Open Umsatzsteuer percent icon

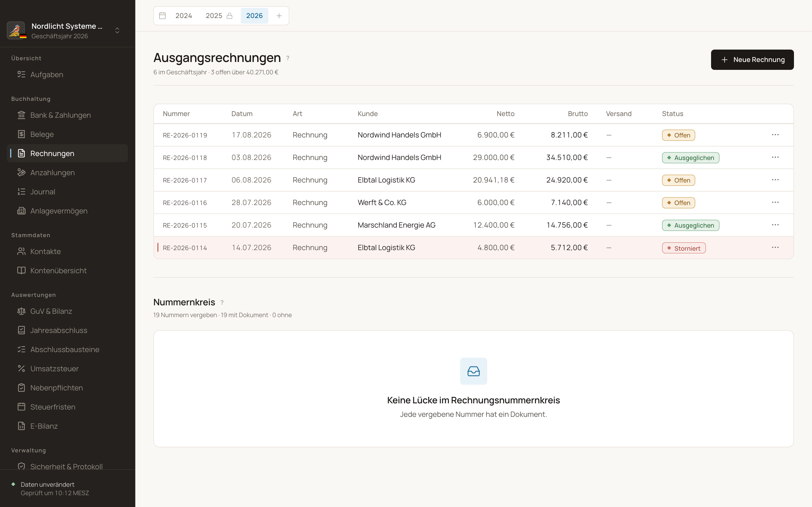tap(21, 368)
